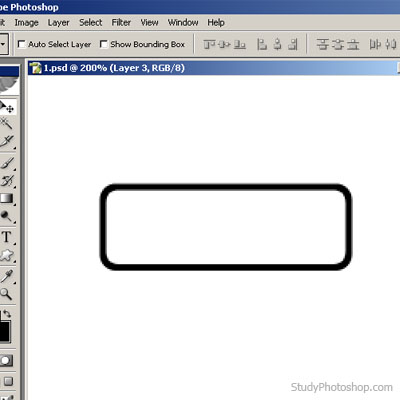Distribute top edges of layers
Screen dimensions: 400x400
tap(322, 44)
